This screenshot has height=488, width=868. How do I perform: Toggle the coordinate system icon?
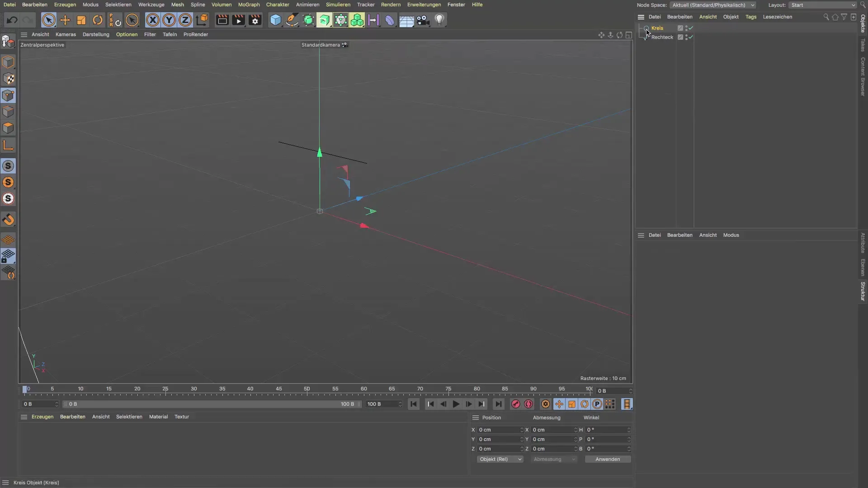202,20
